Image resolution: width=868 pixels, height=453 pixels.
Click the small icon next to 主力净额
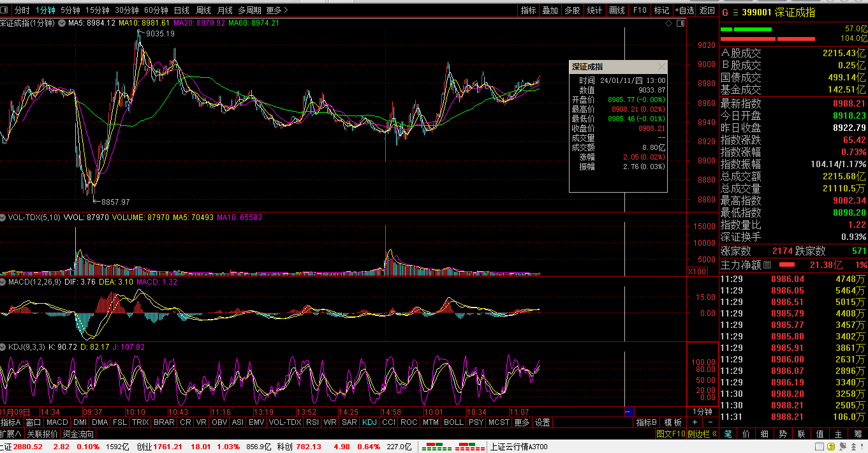pyautogui.click(x=767, y=264)
